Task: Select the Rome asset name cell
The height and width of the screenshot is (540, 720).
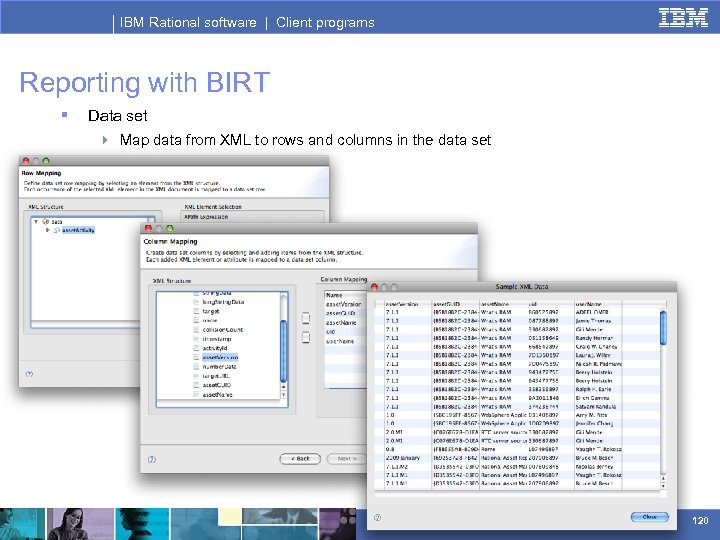Action: coord(503,449)
